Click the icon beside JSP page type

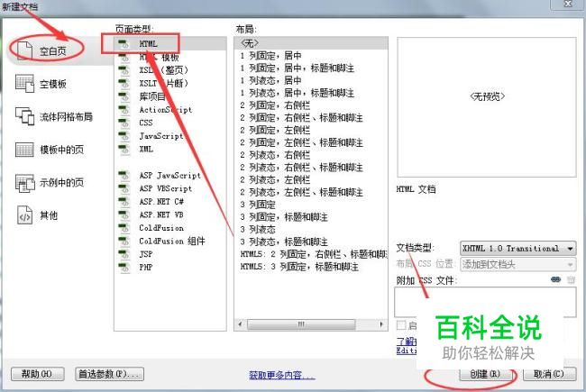[124, 254]
